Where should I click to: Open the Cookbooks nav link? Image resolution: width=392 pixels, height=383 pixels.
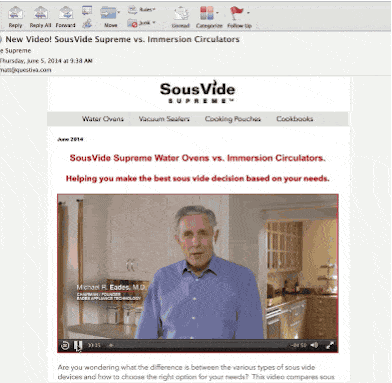pos(295,119)
